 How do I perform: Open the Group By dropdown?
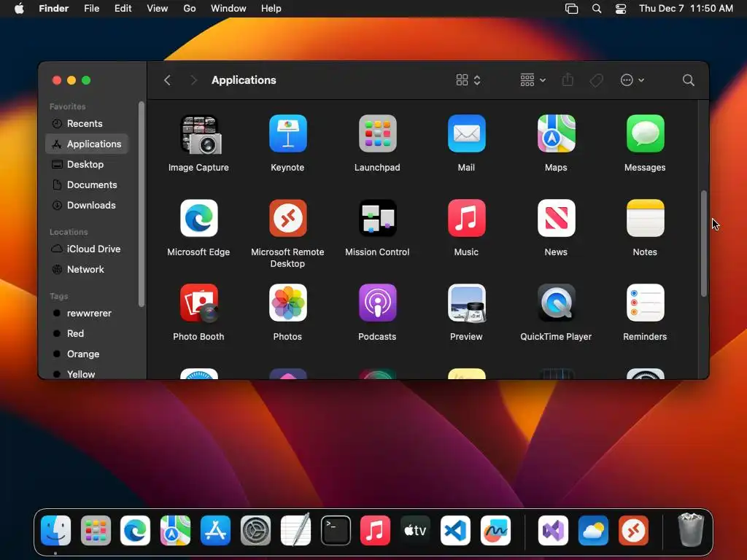pyautogui.click(x=533, y=80)
